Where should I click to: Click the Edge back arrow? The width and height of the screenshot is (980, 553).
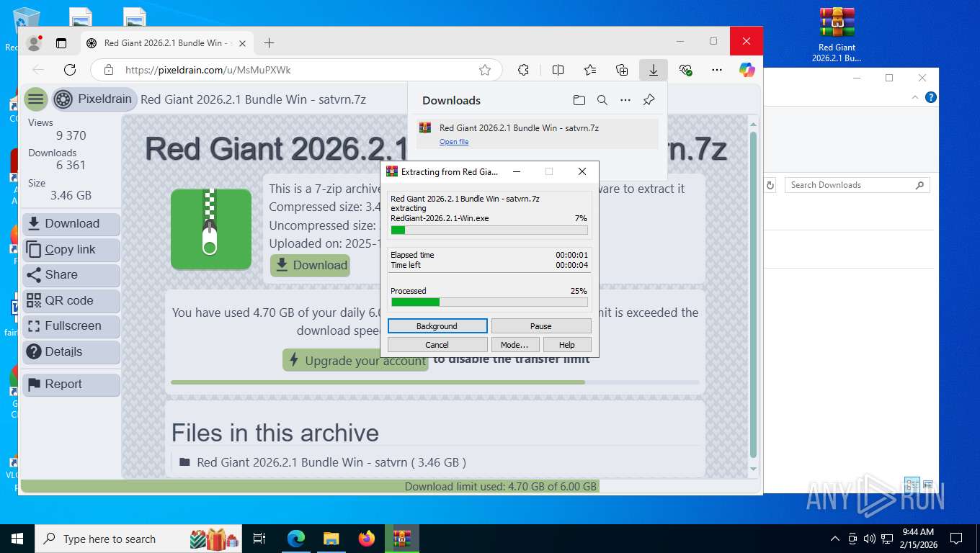pos(38,70)
